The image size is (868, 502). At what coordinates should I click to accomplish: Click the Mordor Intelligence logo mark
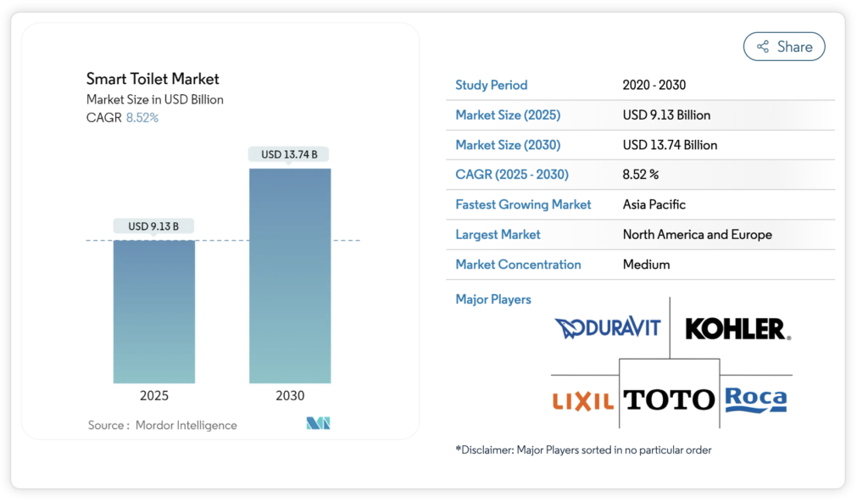point(318,424)
